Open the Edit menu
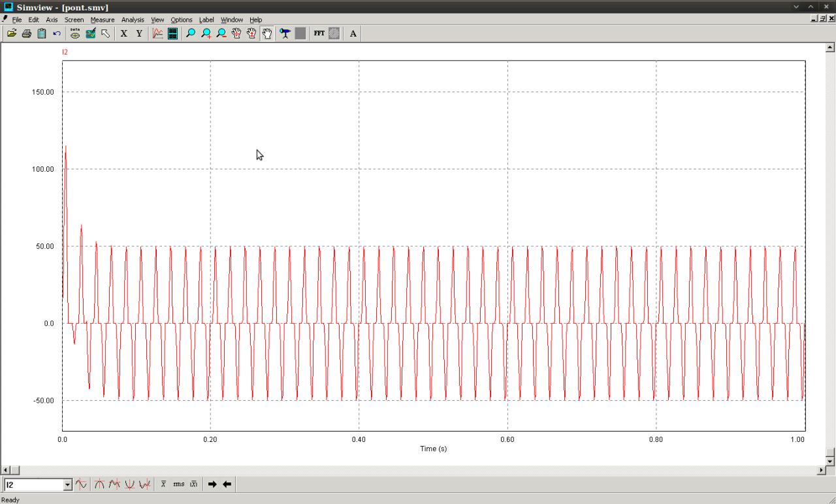The width and height of the screenshot is (836, 504). [33, 20]
